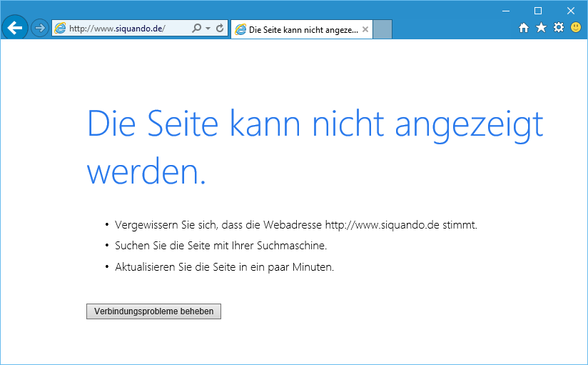Click the 'Verbindungsprobleme beheben' button
The width and height of the screenshot is (588, 365).
coord(153,311)
